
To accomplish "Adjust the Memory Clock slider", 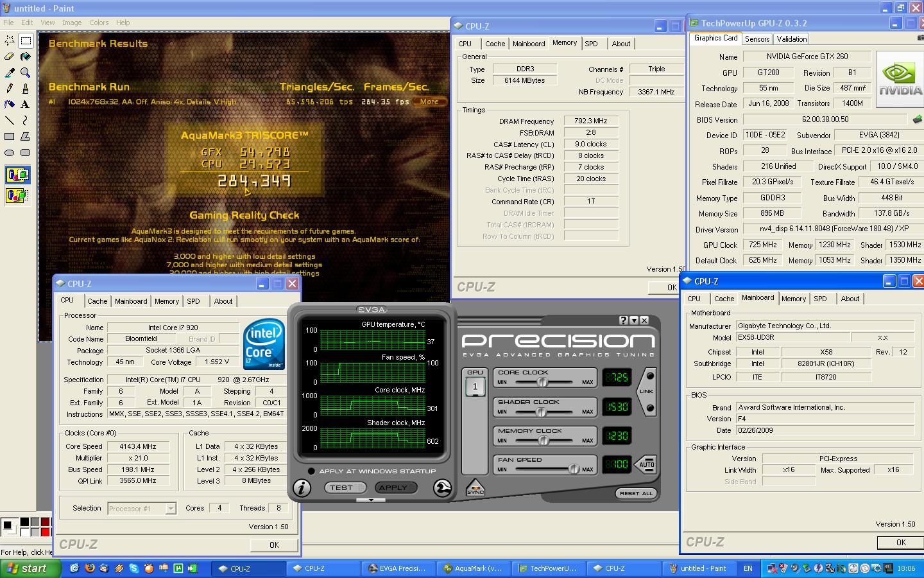I will coord(544,441).
